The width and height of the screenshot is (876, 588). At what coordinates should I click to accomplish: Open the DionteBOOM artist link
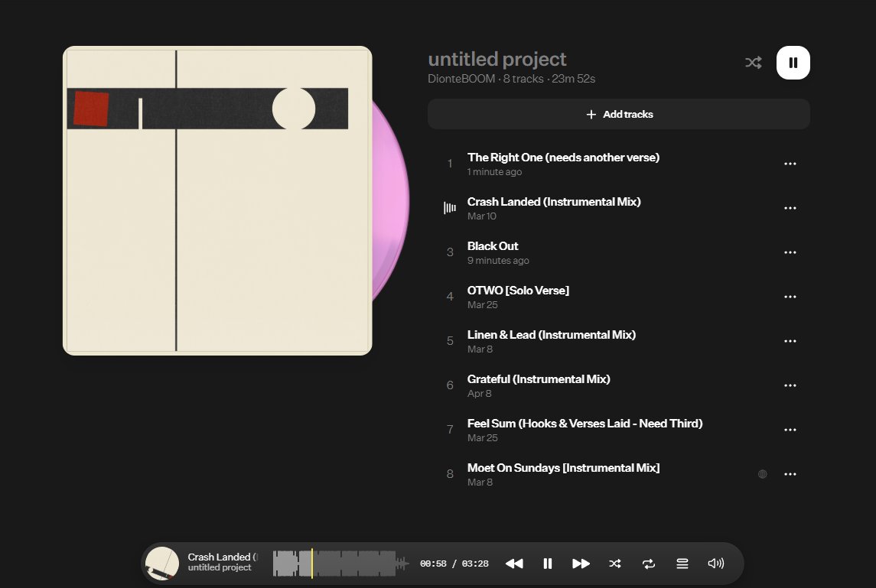(461, 79)
